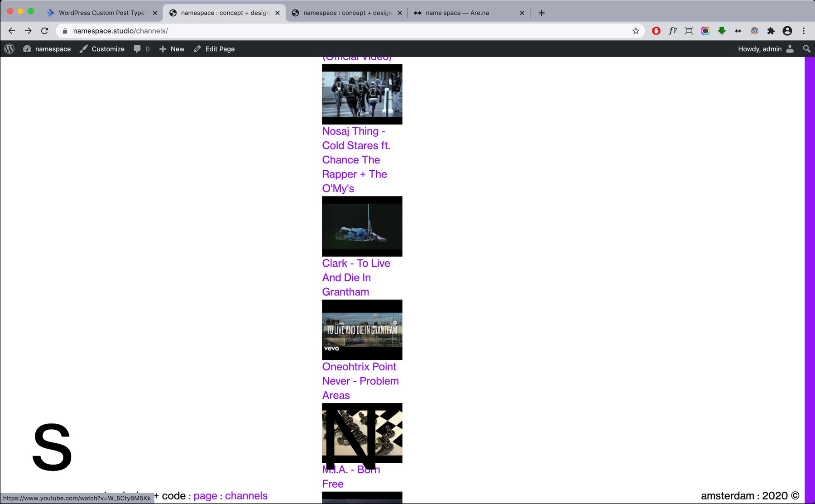Go forward to next page
815x504 pixels.
28,31
